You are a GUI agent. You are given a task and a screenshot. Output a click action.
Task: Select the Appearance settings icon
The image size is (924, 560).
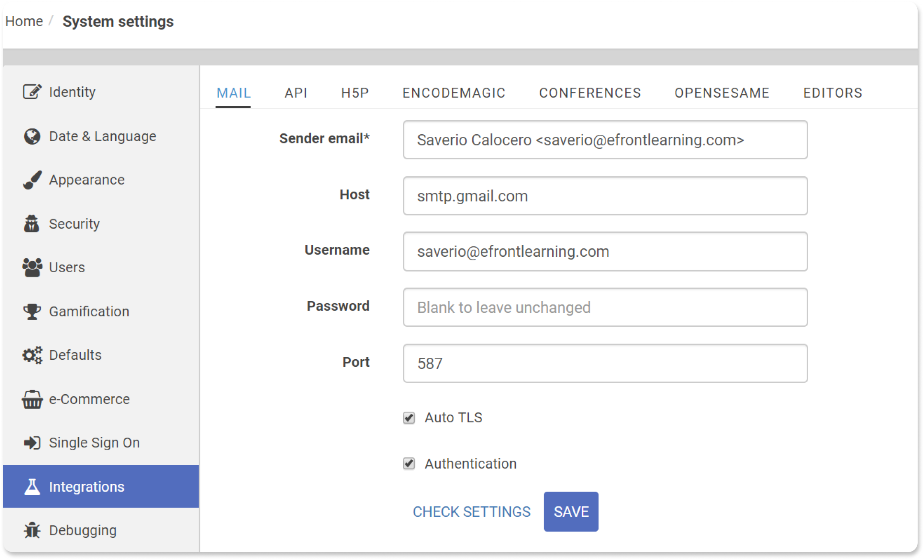[x=32, y=179]
